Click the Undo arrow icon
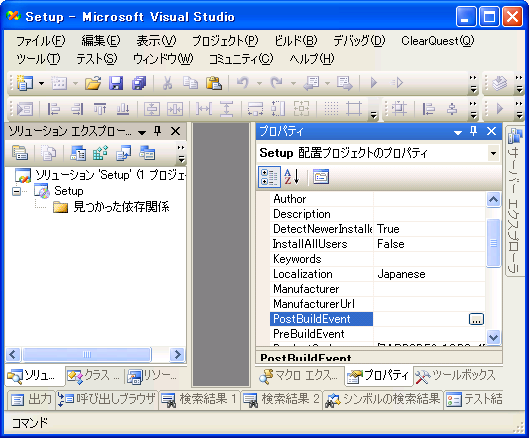529x438 pixels. tap(243, 83)
